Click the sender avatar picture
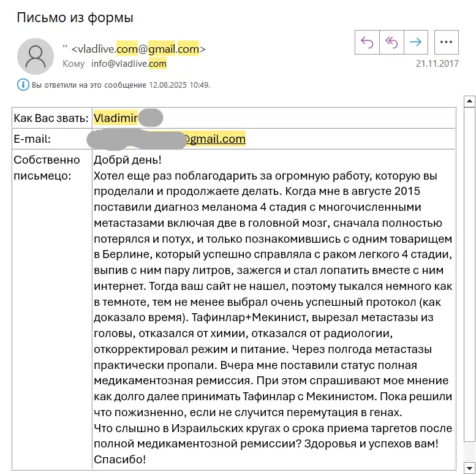 [x=36, y=56]
